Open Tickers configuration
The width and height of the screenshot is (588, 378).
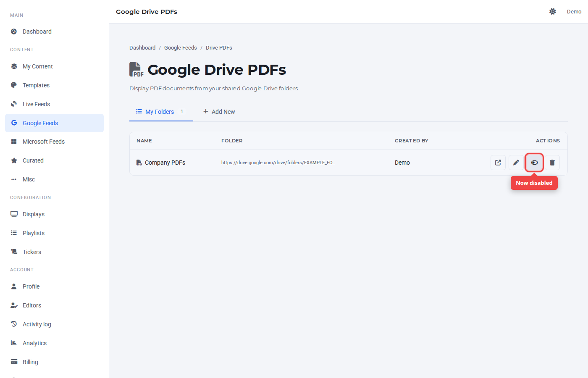[x=55, y=252]
